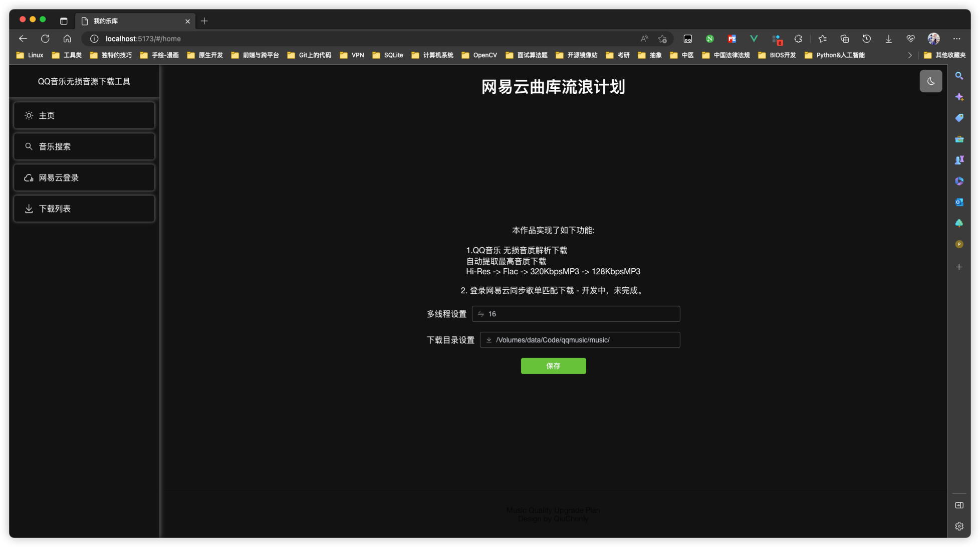The image size is (980, 547).
Task: Open the 主页 home menu item
Action: (x=84, y=115)
